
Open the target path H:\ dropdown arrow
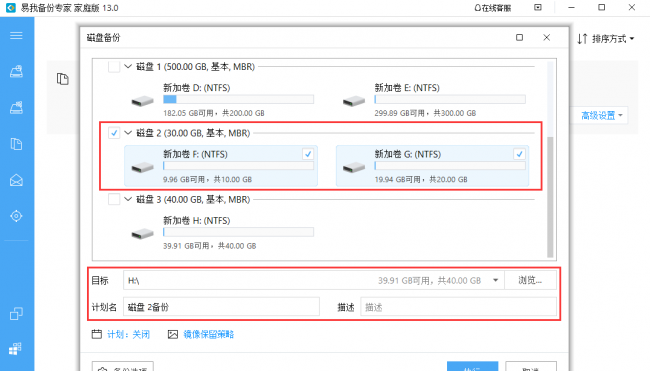[x=496, y=280]
